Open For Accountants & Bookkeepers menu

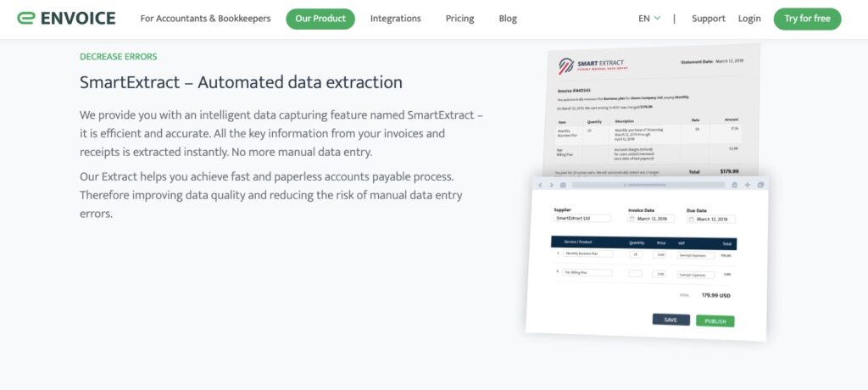pyautogui.click(x=205, y=19)
